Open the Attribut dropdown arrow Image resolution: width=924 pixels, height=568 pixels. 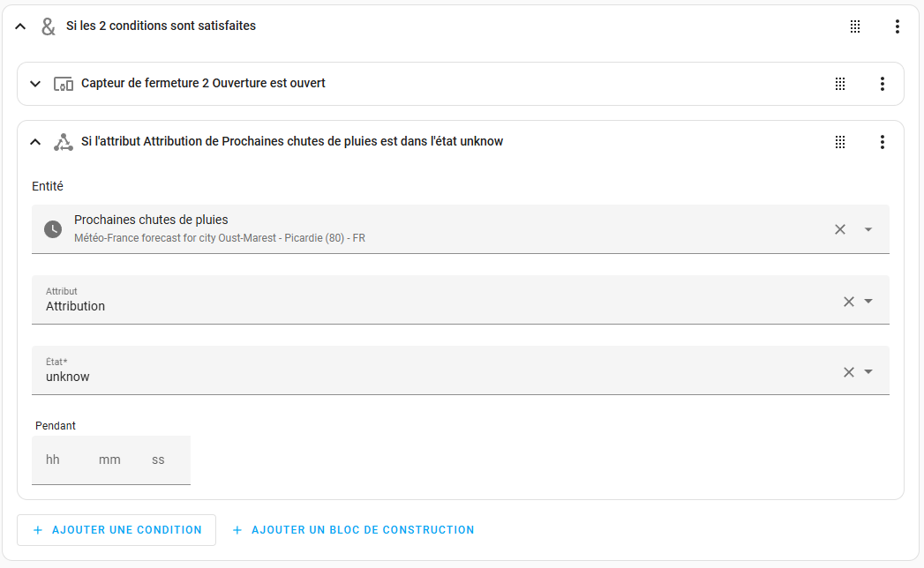868,301
